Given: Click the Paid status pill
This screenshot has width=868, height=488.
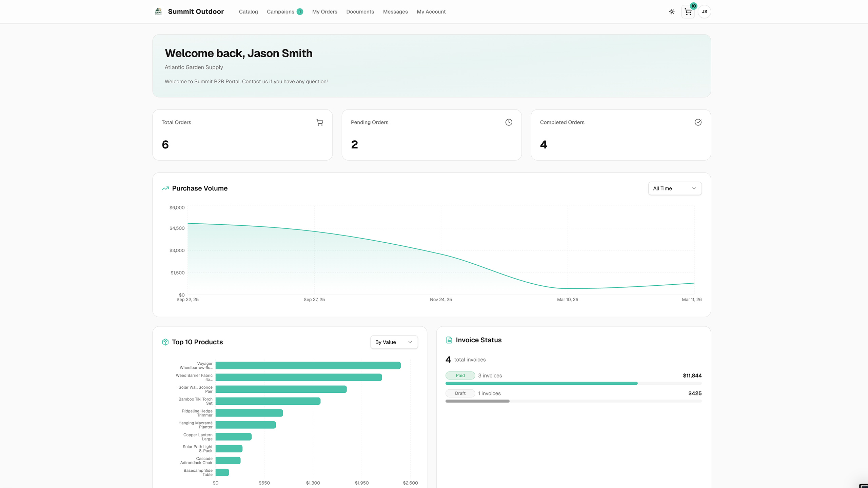Looking at the screenshot, I should click(x=460, y=375).
